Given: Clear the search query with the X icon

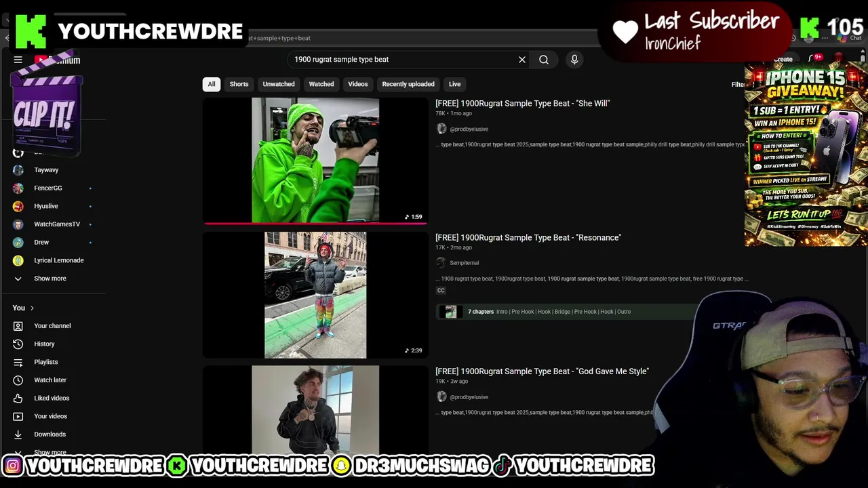Looking at the screenshot, I should pos(522,60).
